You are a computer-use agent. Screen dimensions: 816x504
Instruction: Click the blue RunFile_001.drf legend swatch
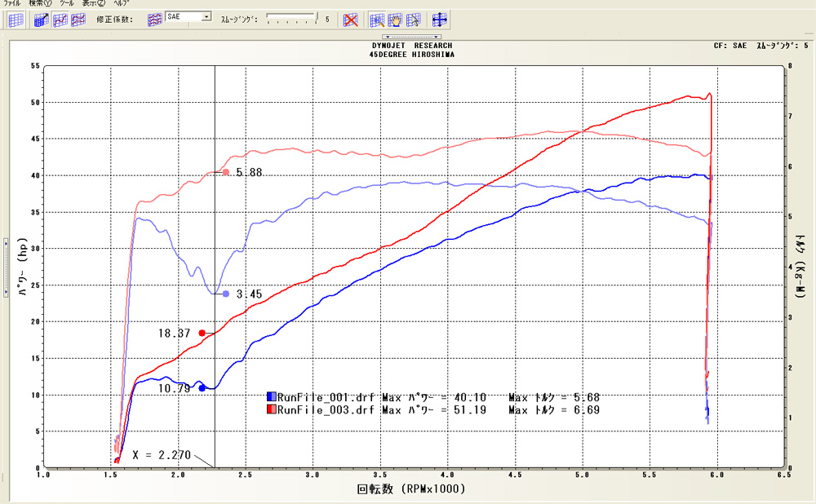click(x=272, y=396)
